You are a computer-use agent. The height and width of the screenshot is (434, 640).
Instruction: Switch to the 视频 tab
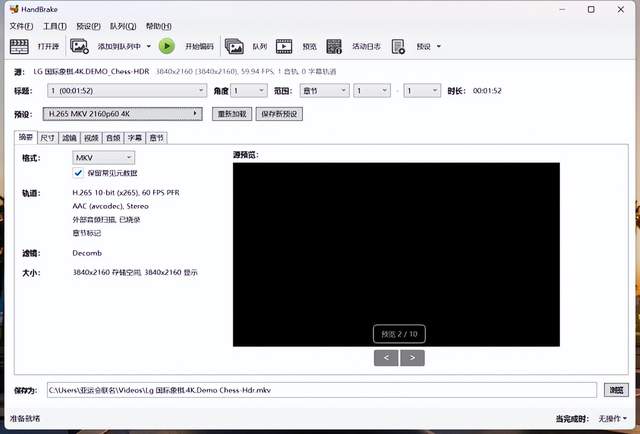91,138
